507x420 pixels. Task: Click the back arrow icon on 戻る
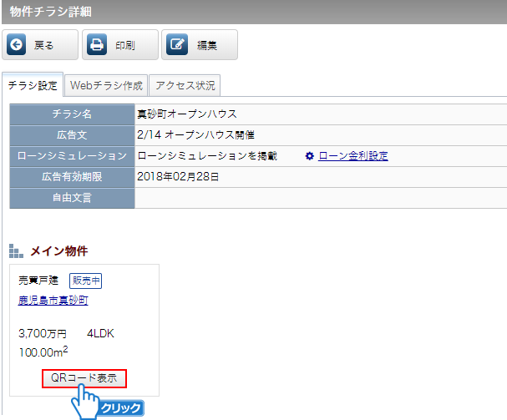coord(17,46)
